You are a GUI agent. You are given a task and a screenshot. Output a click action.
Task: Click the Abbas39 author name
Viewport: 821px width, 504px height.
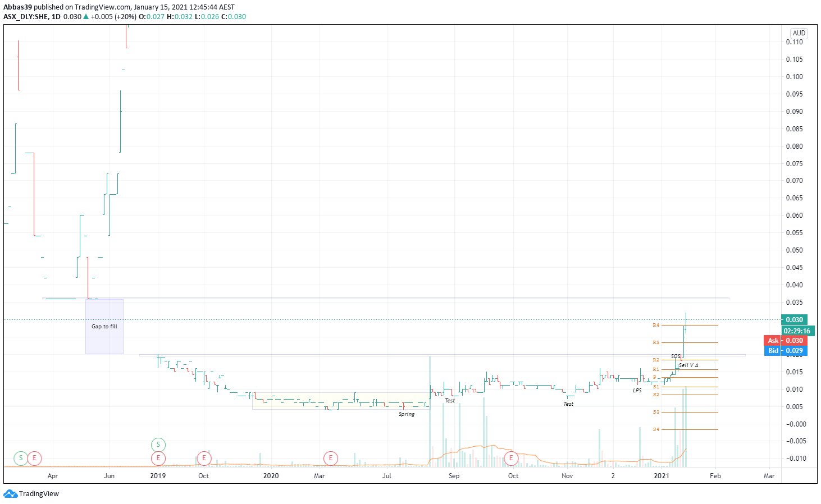17,7
